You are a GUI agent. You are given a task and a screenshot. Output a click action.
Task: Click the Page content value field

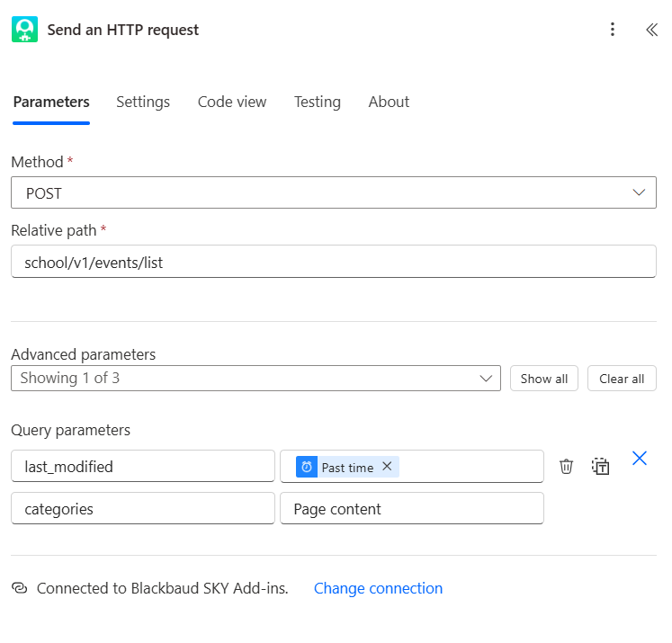[x=411, y=509]
